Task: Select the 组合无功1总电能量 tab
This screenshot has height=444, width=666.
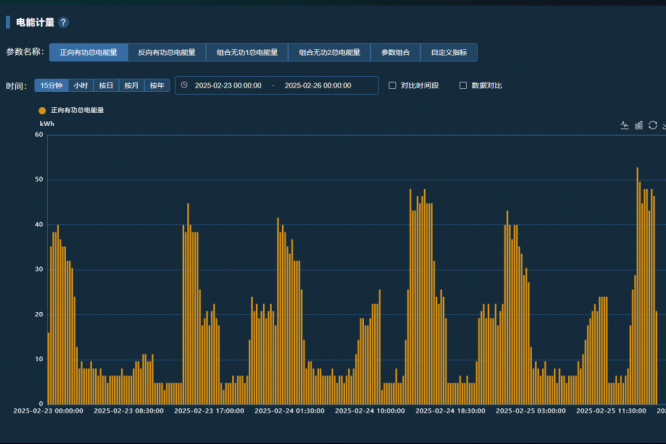Action: [247, 52]
